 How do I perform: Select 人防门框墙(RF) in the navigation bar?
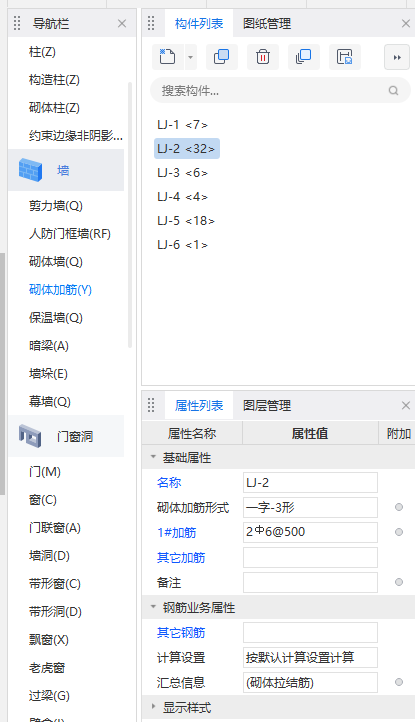[70, 233]
